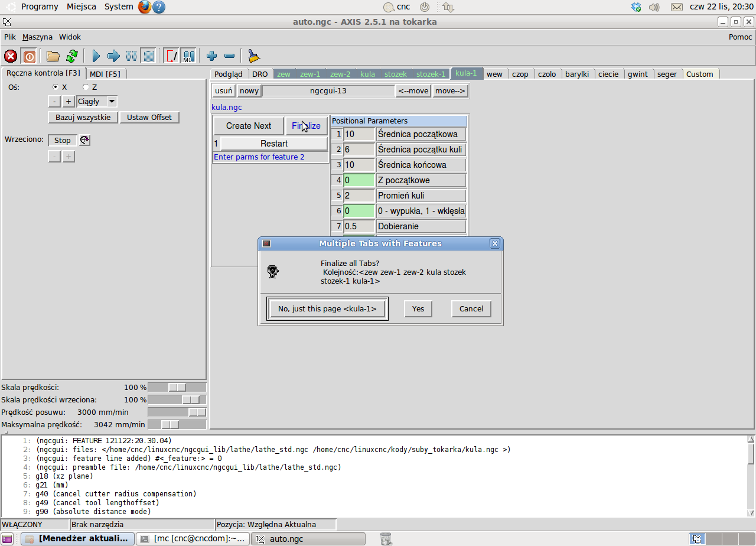
Task: Open Firefox from the top panel
Action: coord(145,7)
